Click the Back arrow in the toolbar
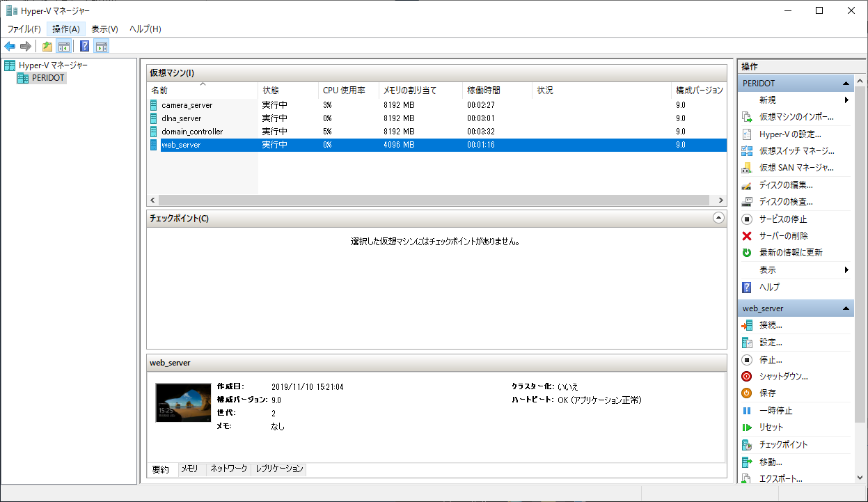 tap(10, 47)
